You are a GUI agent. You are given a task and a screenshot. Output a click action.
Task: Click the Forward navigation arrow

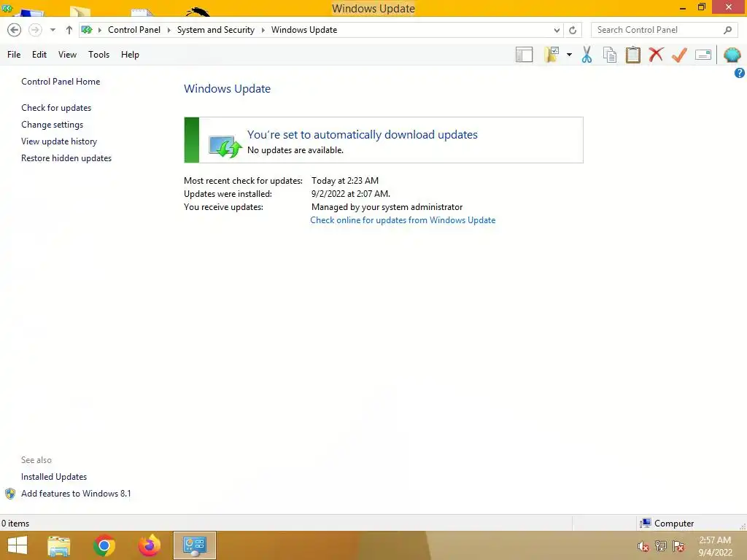point(35,30)
